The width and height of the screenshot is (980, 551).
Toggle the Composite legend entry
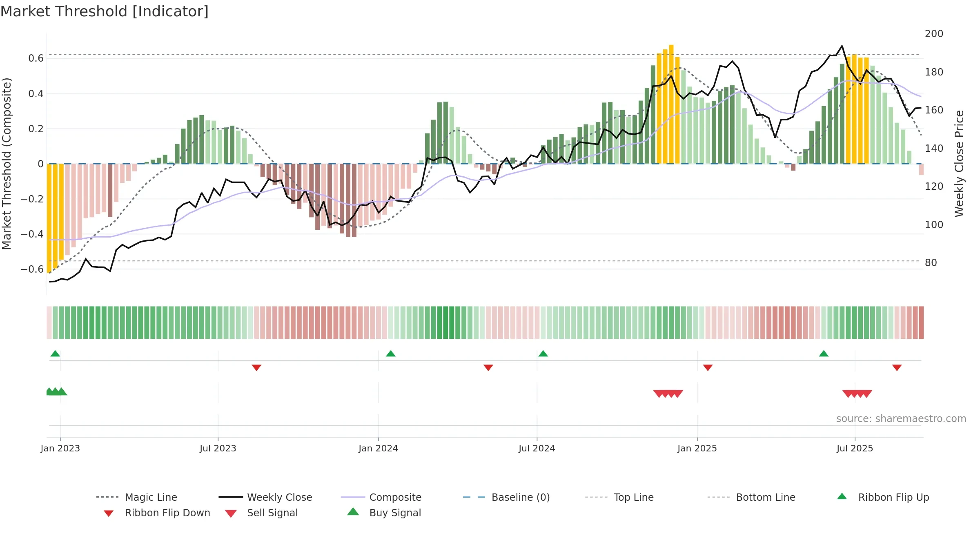(x=381, y=497)
